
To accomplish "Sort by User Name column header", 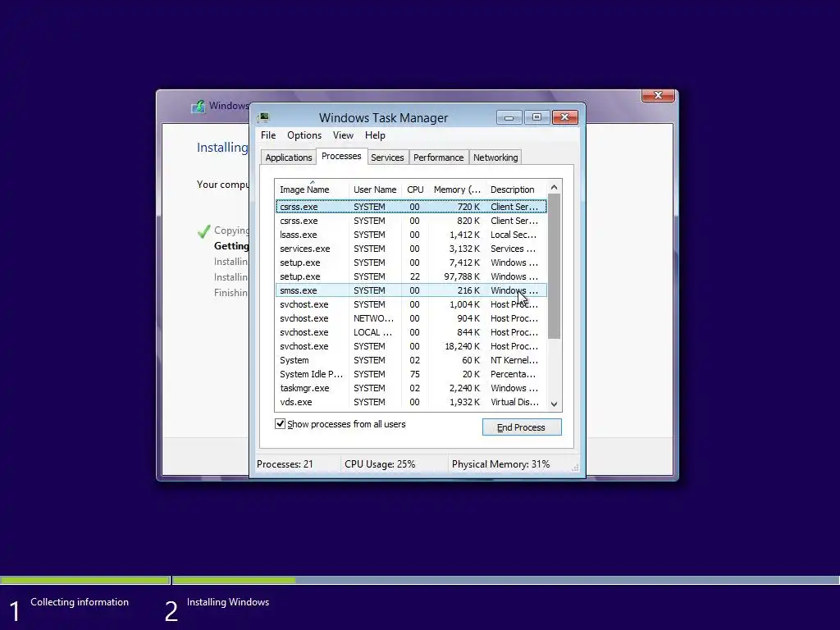I will (x=375, y=189).
